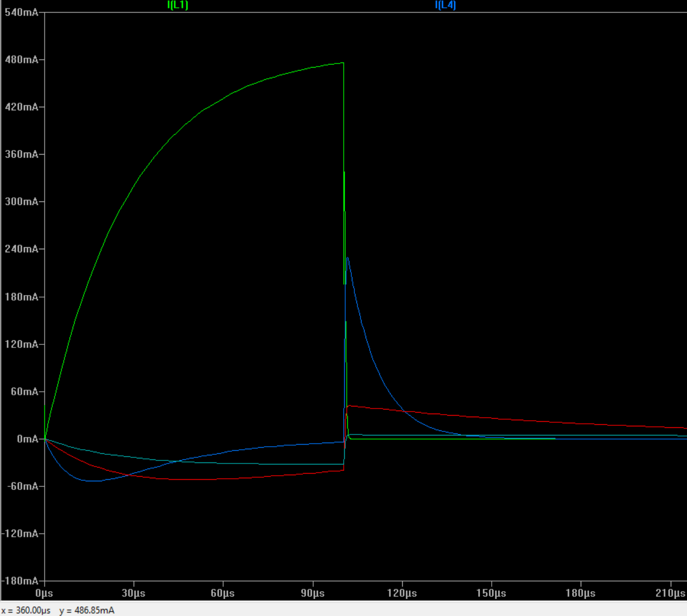Viewport: 687px width, 616px height.
Task: Click the 30µs time axis label
Action: [x=133, y=594]
